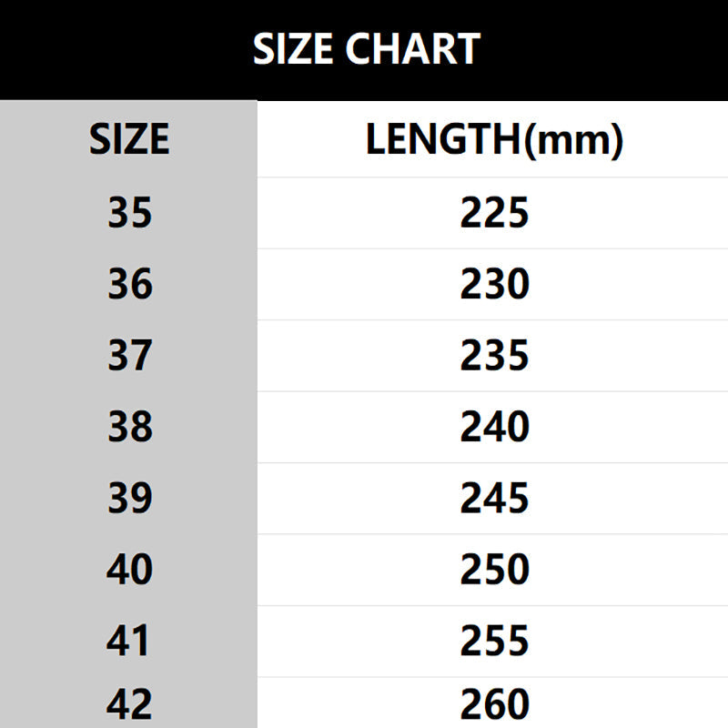Click the size 39 cell
Image resolution: width=728 pixels, height=728 pixels.
(x=129, y=499)
